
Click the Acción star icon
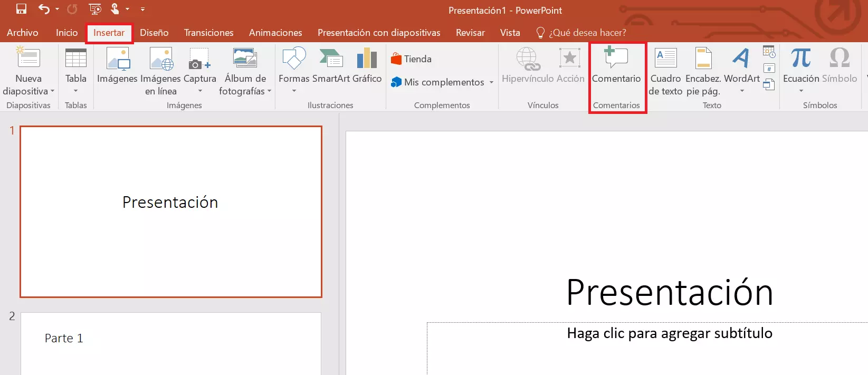pyautogui.click(x=570, y=58)
